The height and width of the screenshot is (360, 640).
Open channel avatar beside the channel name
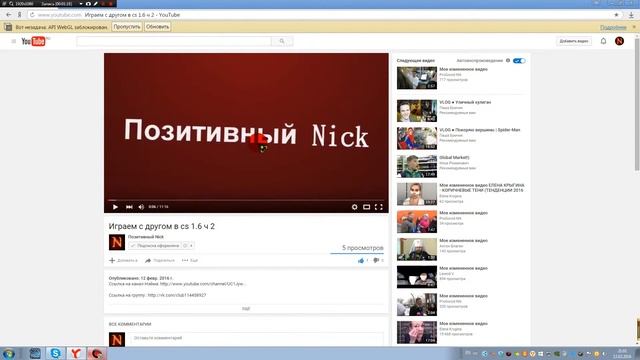pos(117,242)
